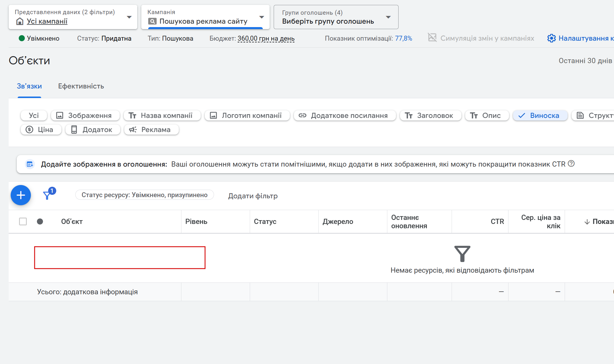
Task: Sort by the CTR column header
Action: [497, 221]
